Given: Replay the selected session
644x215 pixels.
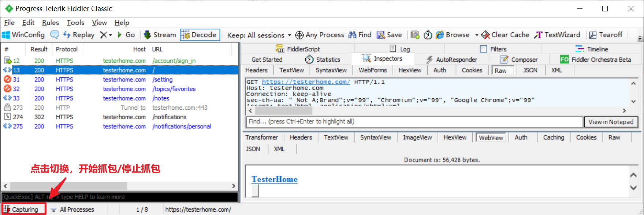Looking at the screenshot, I should (79, 35).
